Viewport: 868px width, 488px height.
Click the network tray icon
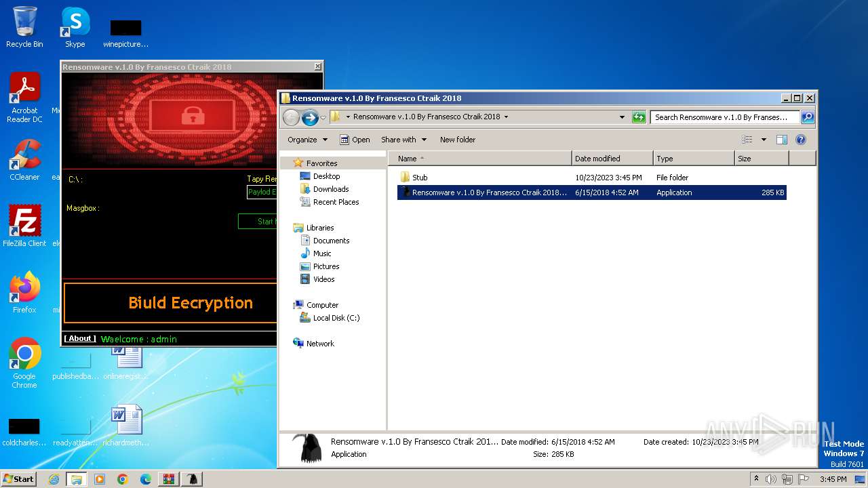pos(787,479)
